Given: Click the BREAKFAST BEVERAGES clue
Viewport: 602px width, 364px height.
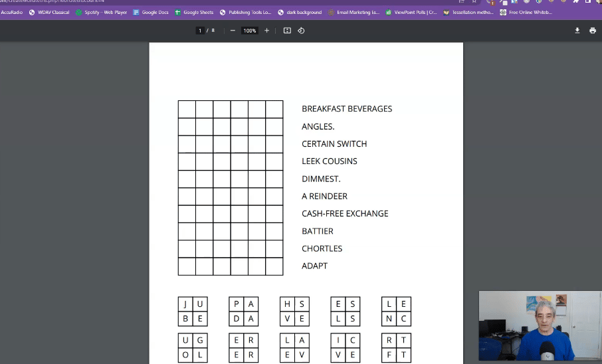Looking at the screenshot, I should [x=347, y=109].
